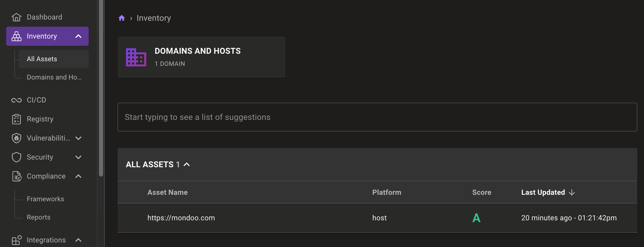Image resolution: width=644 pixels, height=247 pixels.
Task: Click the ALL ASSETS heading
Action: pyautogui.click(x=149, y=164)
